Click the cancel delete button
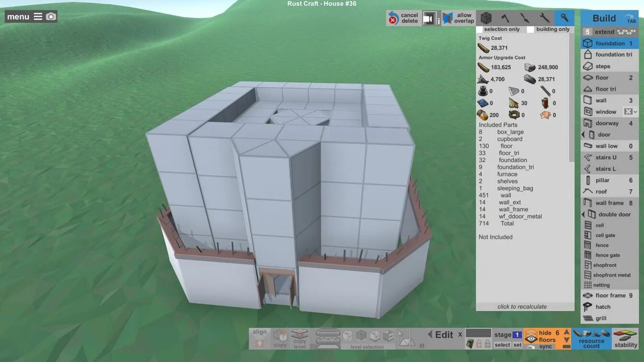 coord(403,18)
